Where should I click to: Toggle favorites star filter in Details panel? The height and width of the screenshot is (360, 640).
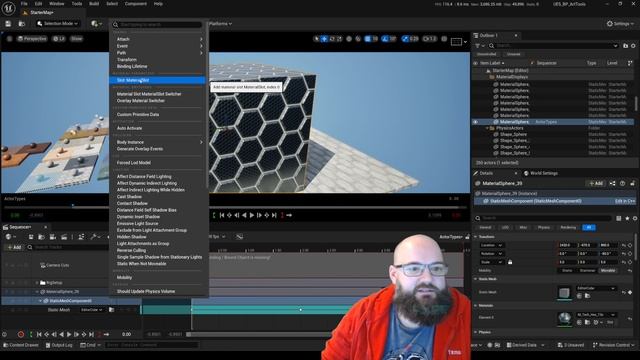click(627, 218)
